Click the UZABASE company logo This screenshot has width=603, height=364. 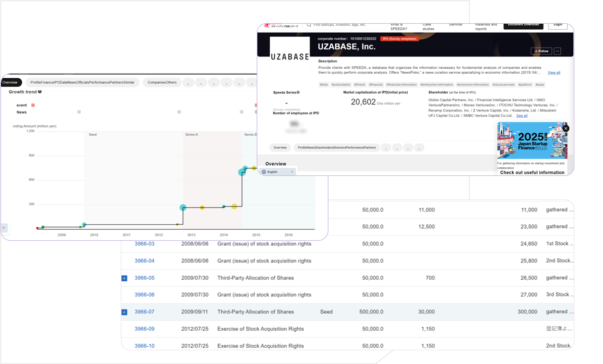tap(290, 56)
